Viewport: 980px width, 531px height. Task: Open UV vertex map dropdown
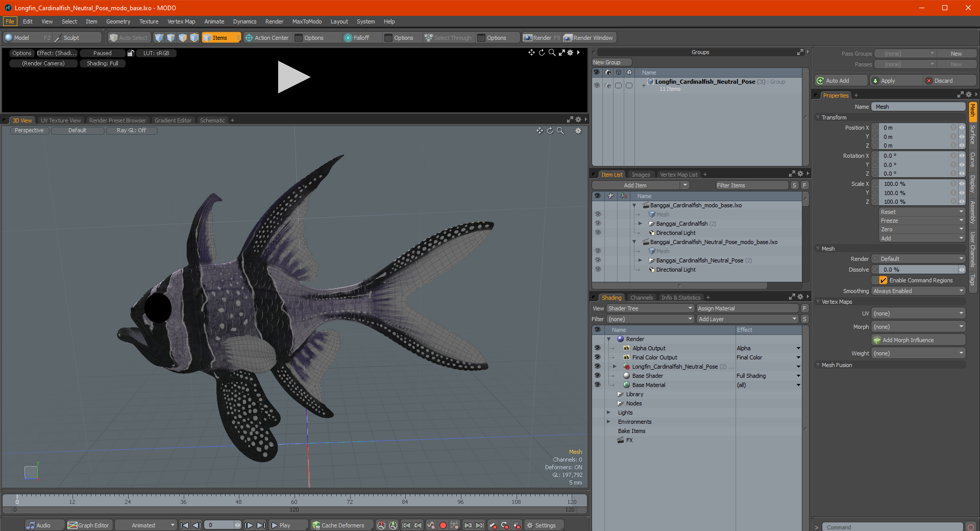click(x=918, y=313)
